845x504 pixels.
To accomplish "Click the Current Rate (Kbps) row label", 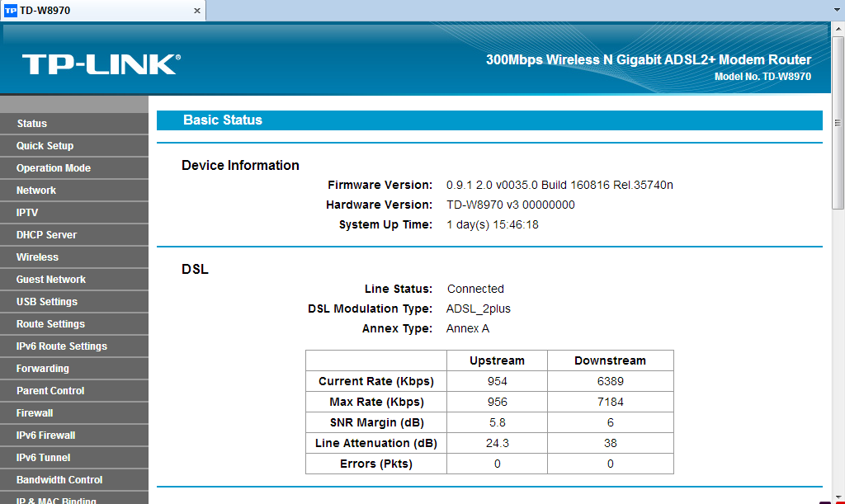I will tap(376, 381).
